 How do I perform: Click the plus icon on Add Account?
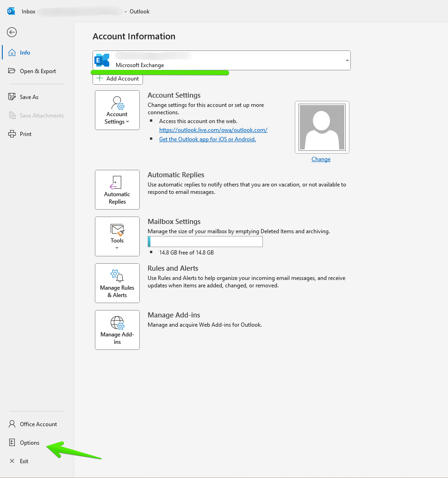coord(100,78)
